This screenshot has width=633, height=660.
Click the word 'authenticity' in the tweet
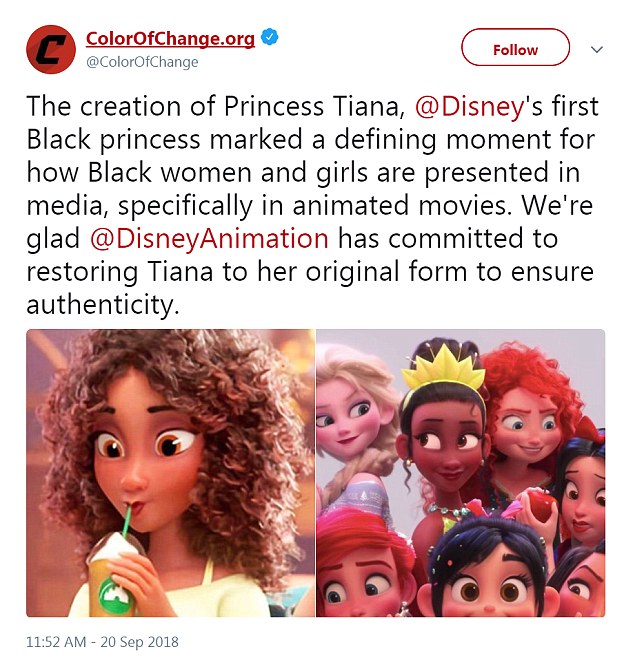pyautogui.click(x=103, y=305)
